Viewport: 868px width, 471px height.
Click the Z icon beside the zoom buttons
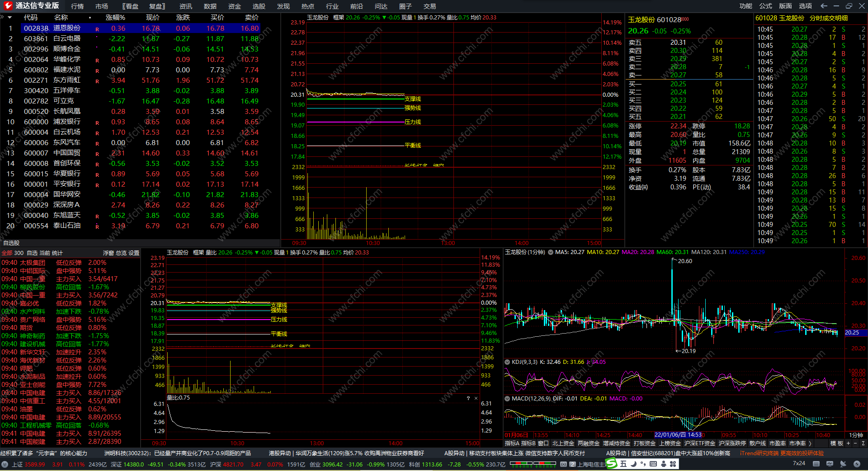click(x=863, y=443)
